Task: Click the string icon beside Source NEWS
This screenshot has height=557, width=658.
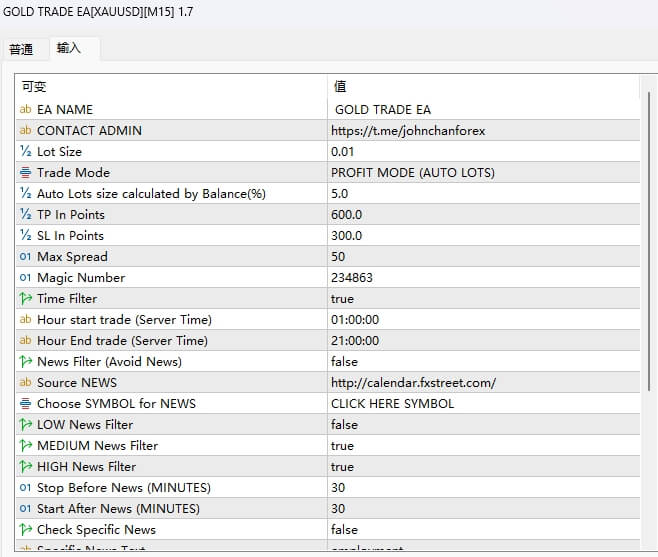Action: [26, 382]
